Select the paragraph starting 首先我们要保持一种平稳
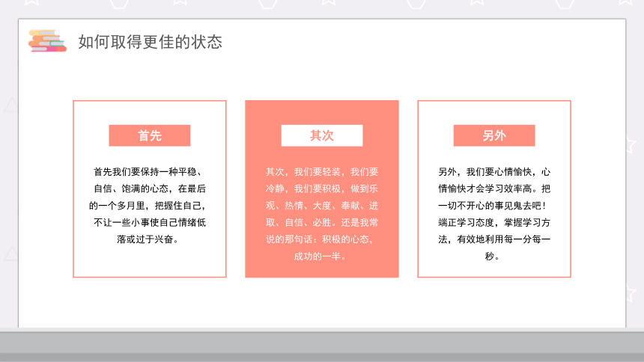The height and width of the screenshot is (362, 644). (x=148, y=205)
